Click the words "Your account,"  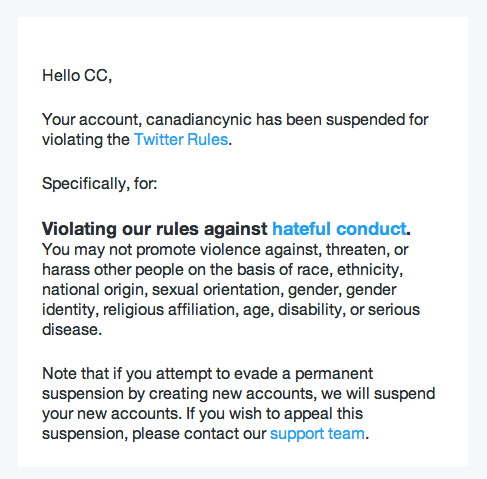[x=92, y=120]
